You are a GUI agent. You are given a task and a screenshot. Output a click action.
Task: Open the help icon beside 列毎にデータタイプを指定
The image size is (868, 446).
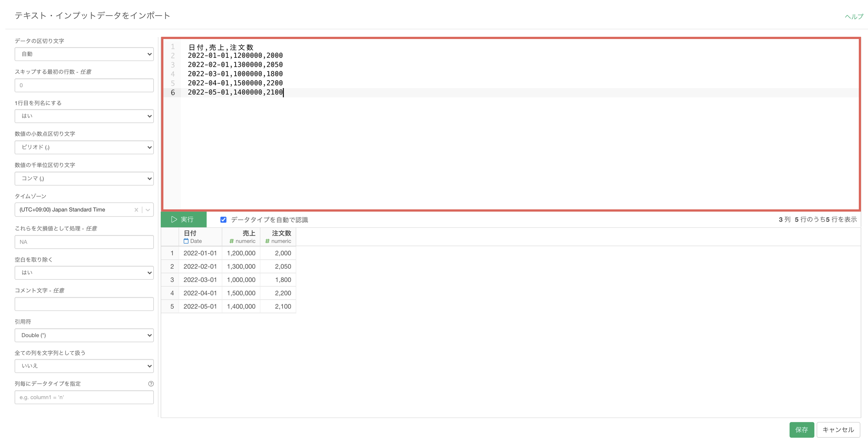click(151, 384)
